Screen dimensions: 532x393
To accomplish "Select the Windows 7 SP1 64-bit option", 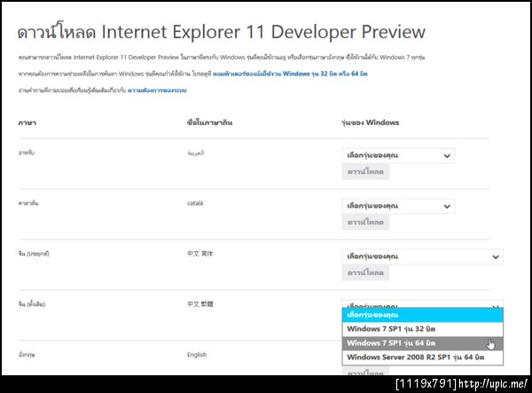I will click(x=422, y=343).
